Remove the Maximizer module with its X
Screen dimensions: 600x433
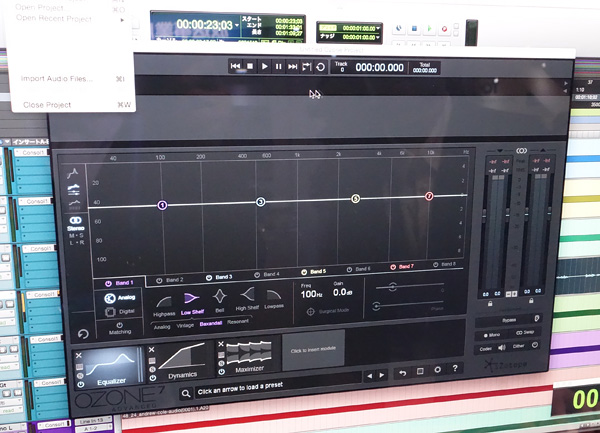(x=221, y=344)
